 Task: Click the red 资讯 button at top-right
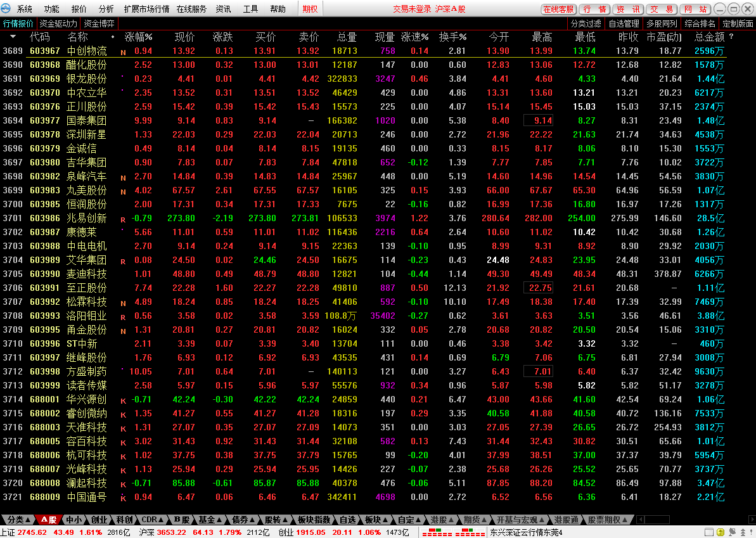click(628, 9)
